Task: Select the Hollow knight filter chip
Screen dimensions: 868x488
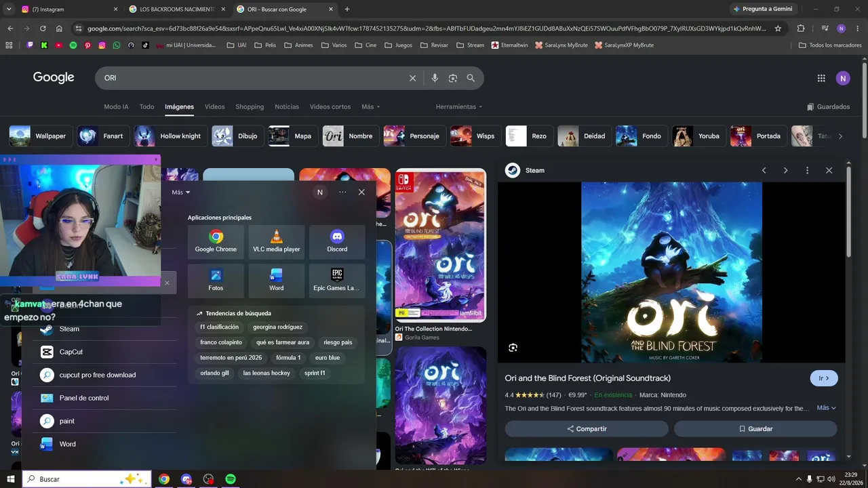Action: (x=170, y=136)
